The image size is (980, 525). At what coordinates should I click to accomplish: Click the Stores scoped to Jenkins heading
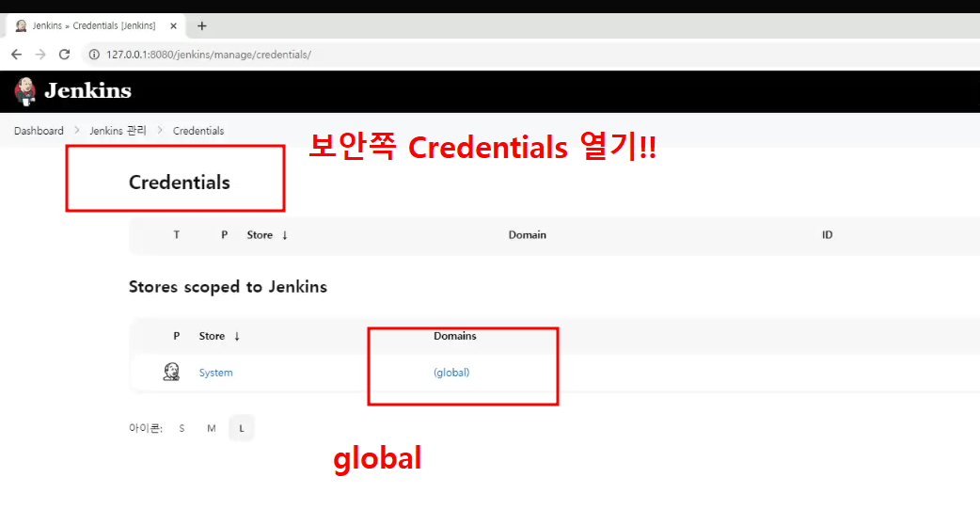pos(228,287)
